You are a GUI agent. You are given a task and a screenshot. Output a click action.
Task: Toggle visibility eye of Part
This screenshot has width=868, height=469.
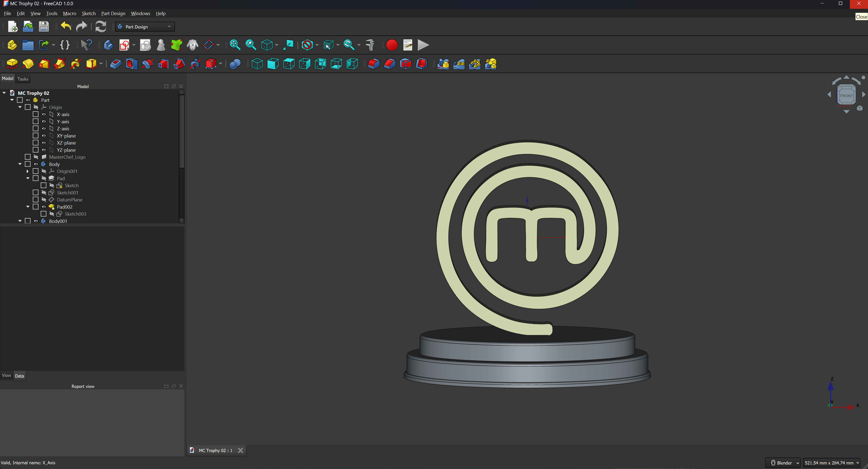28,100
